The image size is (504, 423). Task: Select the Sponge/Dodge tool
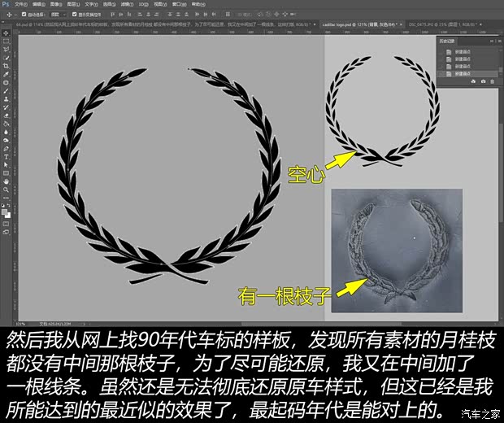(7, 140)
